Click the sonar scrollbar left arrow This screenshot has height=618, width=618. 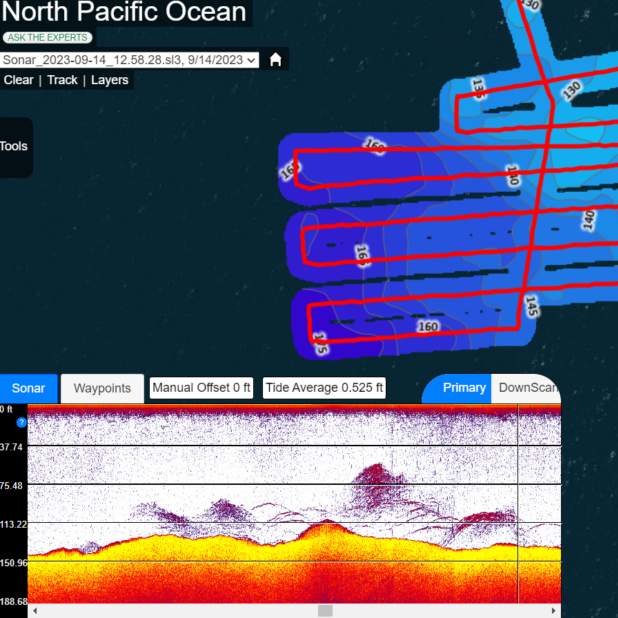[x=36, y=610]
